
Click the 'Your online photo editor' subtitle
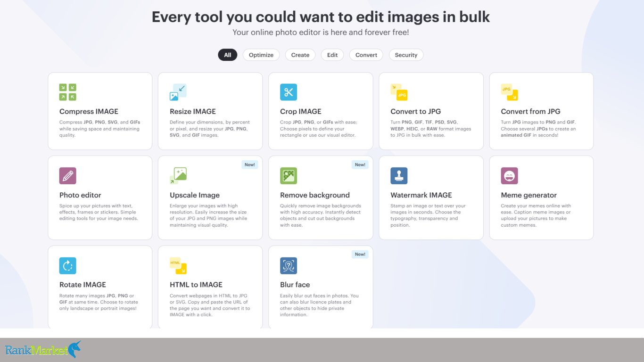[321, 33]
